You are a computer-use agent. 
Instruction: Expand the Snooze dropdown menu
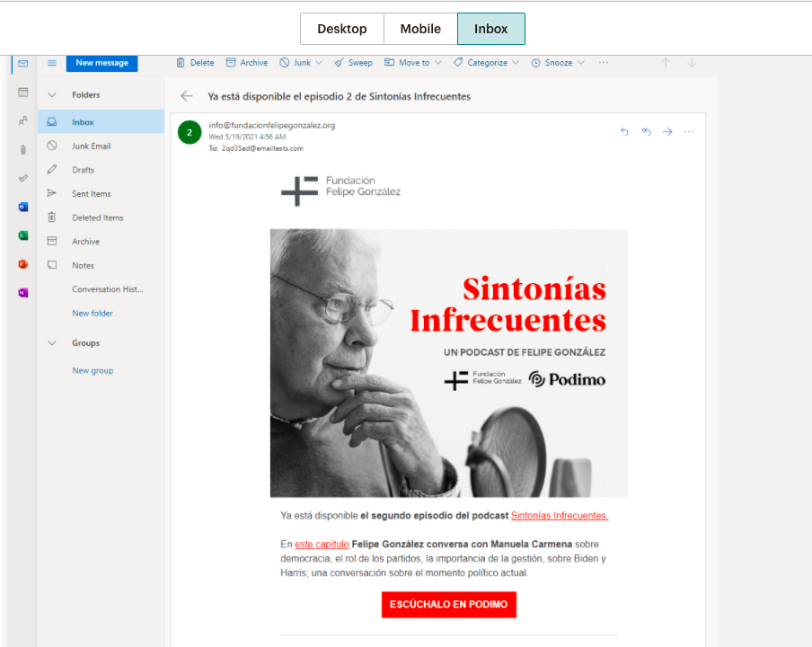(x=558, y=63)
